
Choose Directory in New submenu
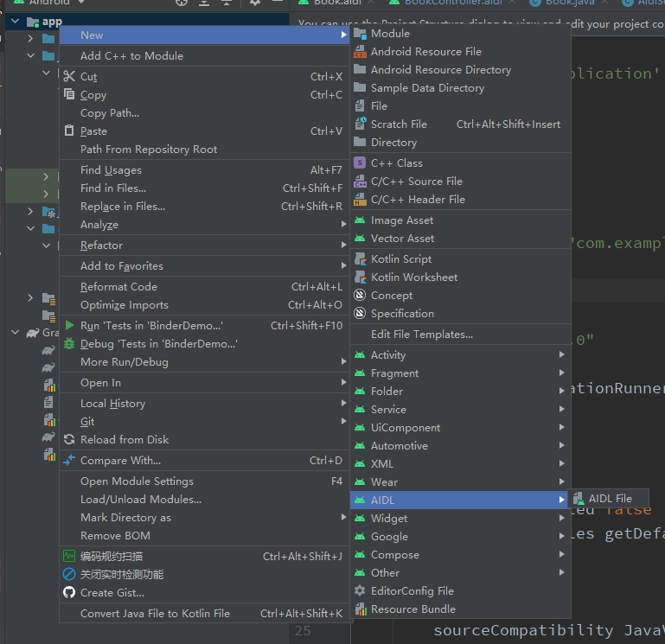(x=461, y=143)
